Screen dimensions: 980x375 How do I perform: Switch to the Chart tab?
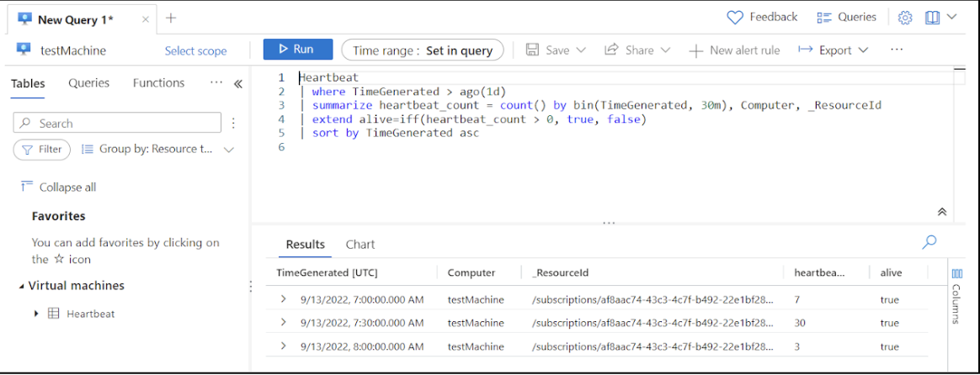click(360, 245)
